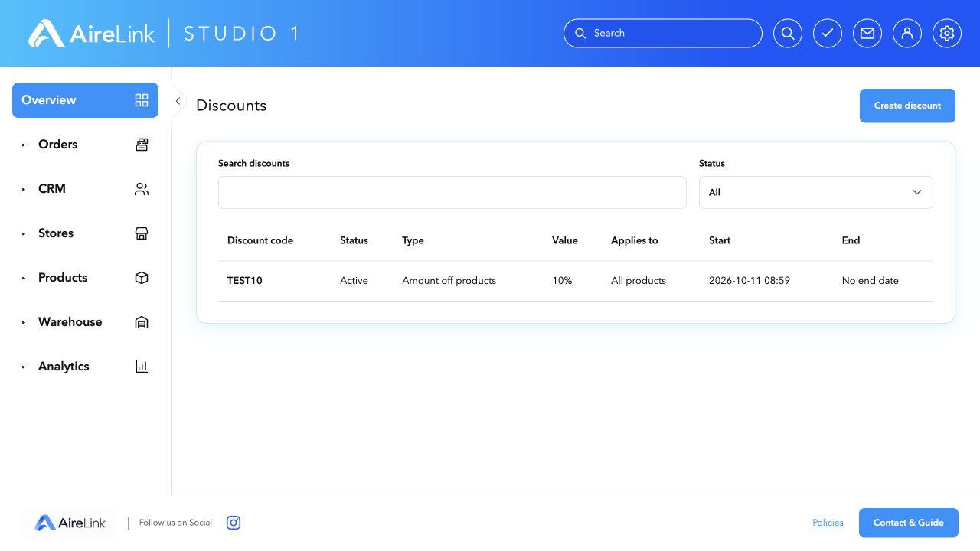The width and height of the screenshot is (980, 551).
Task: Focus the header Search field
Action: (x=663, y=34)
